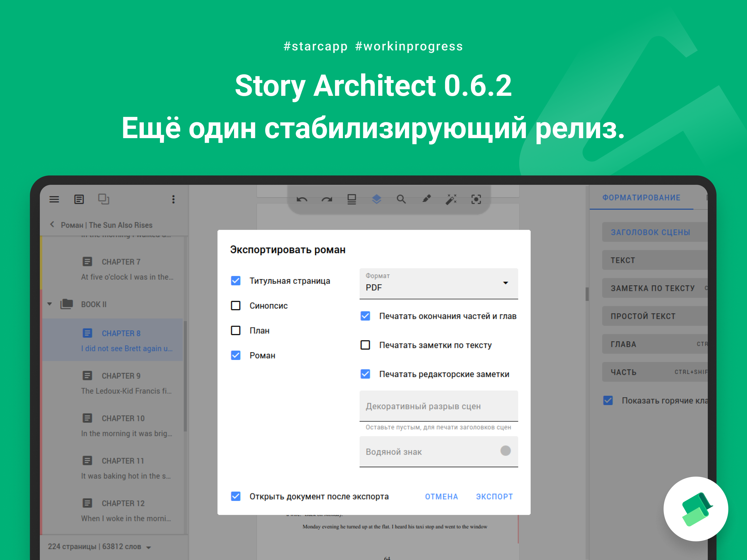The width and height of the screenshot is (747, 560).
Task: Click the Водяной знак input field
Action: [x=439, y=452]
